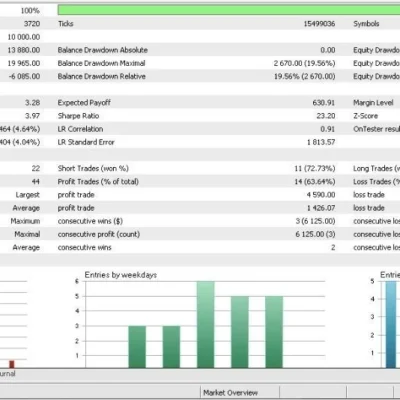
Task: Click the Short Trades (won %) label
Action: (x=93, y=168)
